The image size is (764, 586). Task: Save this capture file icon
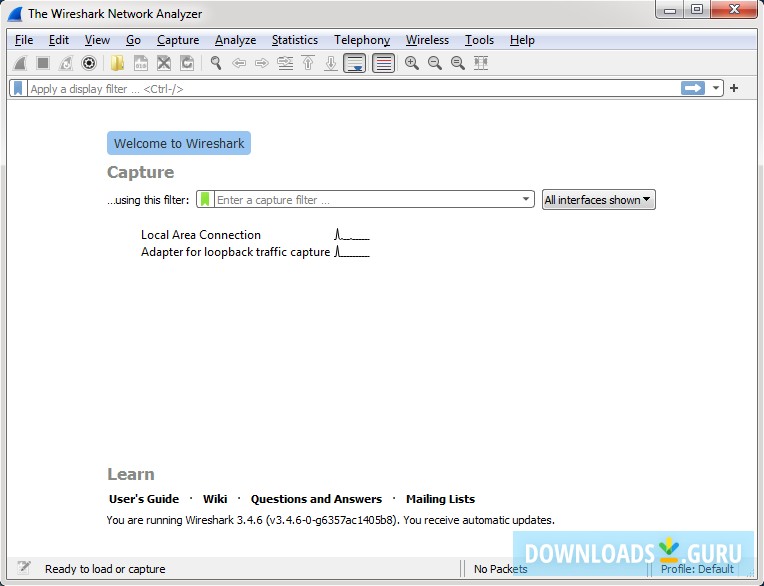[x=141, y=63]
